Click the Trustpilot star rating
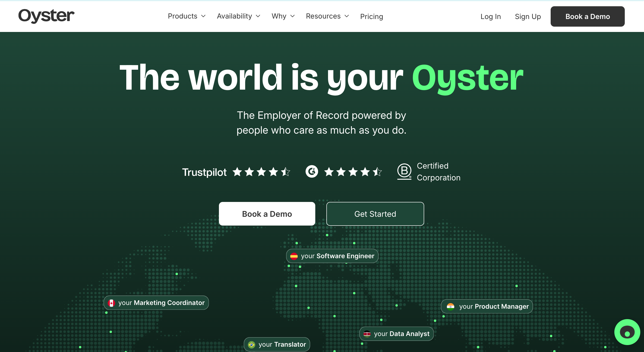 (262, 172)
